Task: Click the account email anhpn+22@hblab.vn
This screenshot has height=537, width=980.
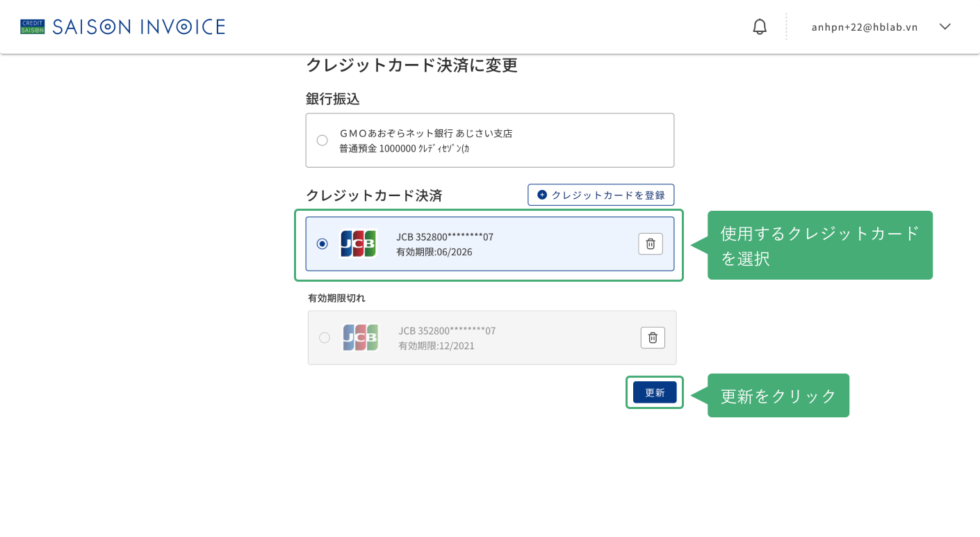Action: click(x=865, y=27)
